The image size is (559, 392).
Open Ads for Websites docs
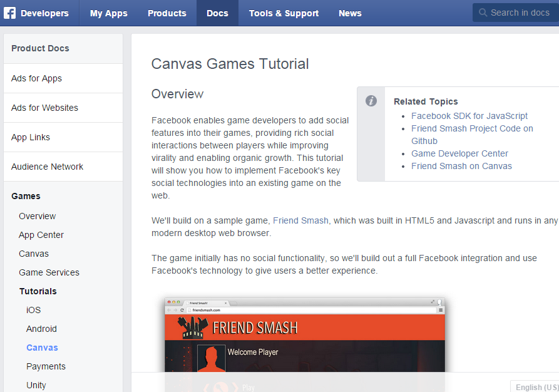[63, 108]
